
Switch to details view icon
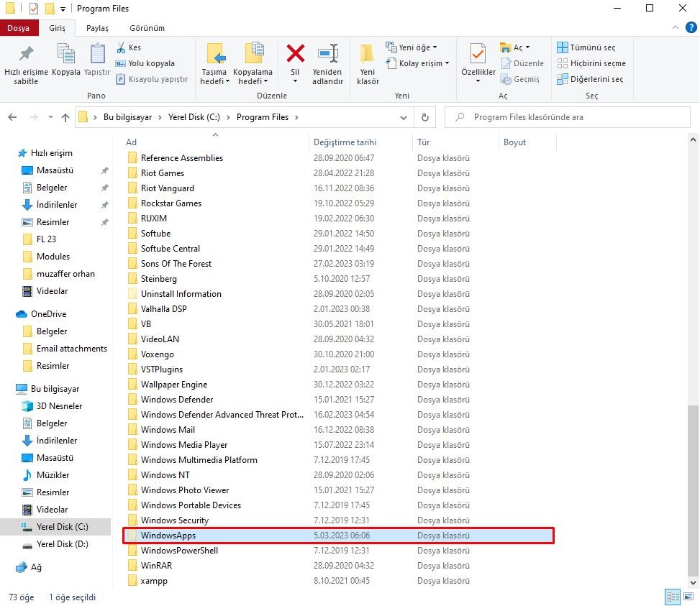click(673, 597)
